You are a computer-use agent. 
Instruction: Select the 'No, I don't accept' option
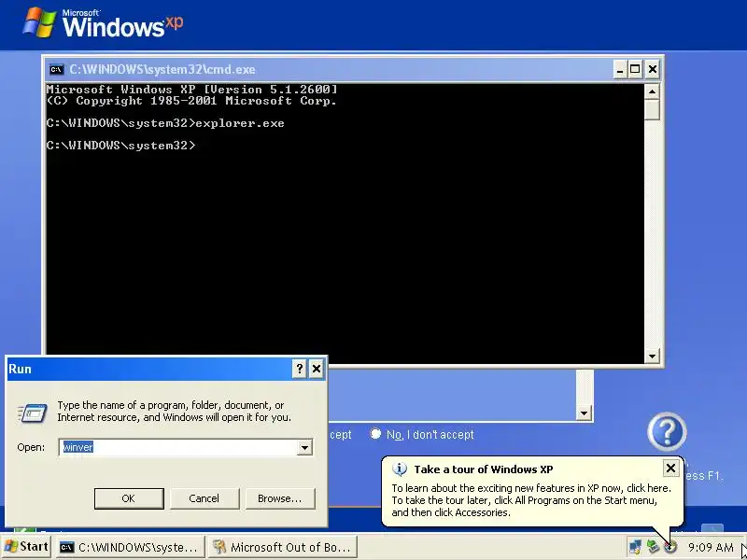[375, 434]
